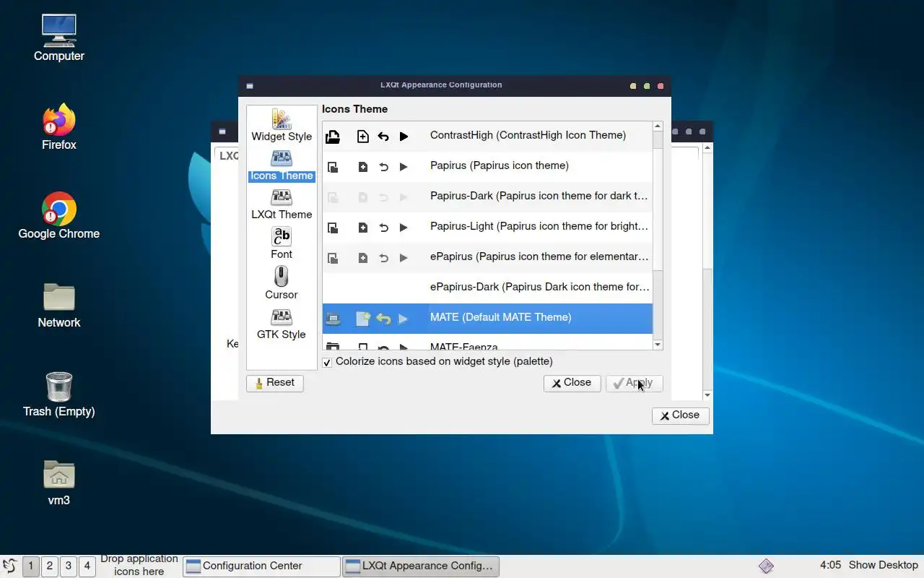
Task: Click the system tray diamond icon
Action: point(767,566)
